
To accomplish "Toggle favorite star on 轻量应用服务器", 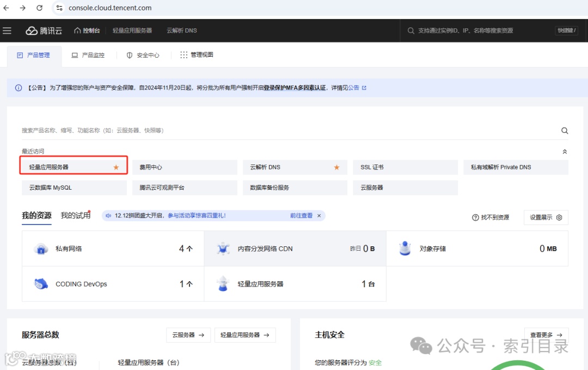I will tap(117, 167).
